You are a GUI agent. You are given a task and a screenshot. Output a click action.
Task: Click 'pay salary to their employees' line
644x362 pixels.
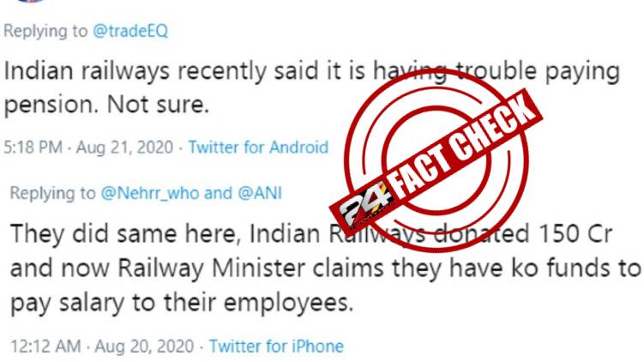pyautogui.click(x=182, y=303)
